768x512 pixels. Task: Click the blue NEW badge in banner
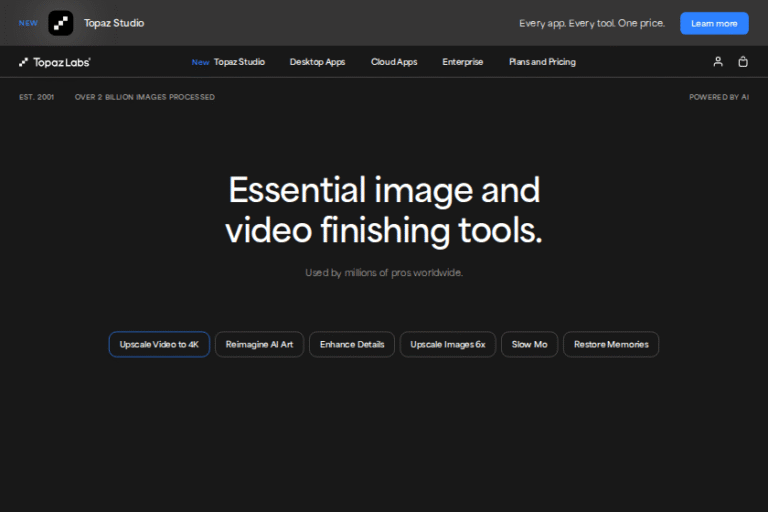tap(28, 23)
